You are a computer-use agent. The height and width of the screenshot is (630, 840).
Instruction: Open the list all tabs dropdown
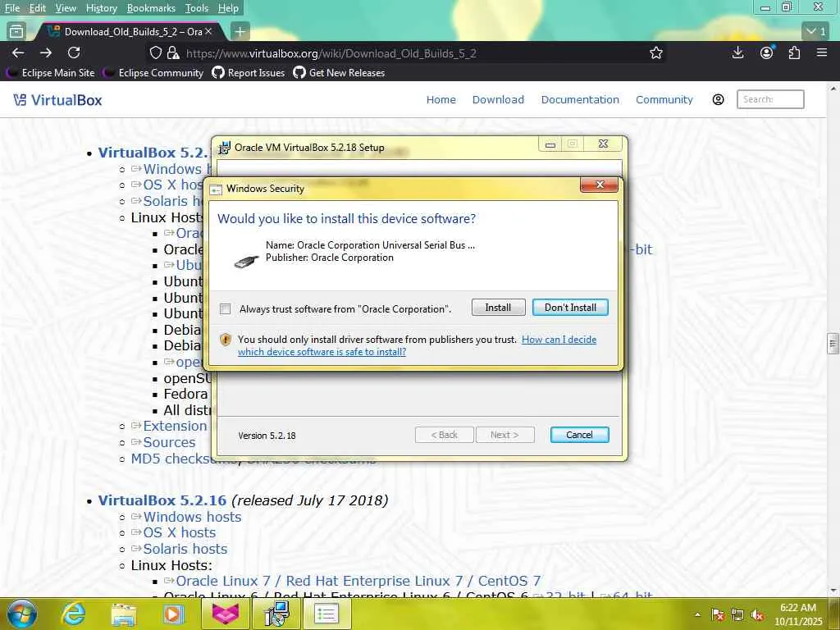click(816, 32)
